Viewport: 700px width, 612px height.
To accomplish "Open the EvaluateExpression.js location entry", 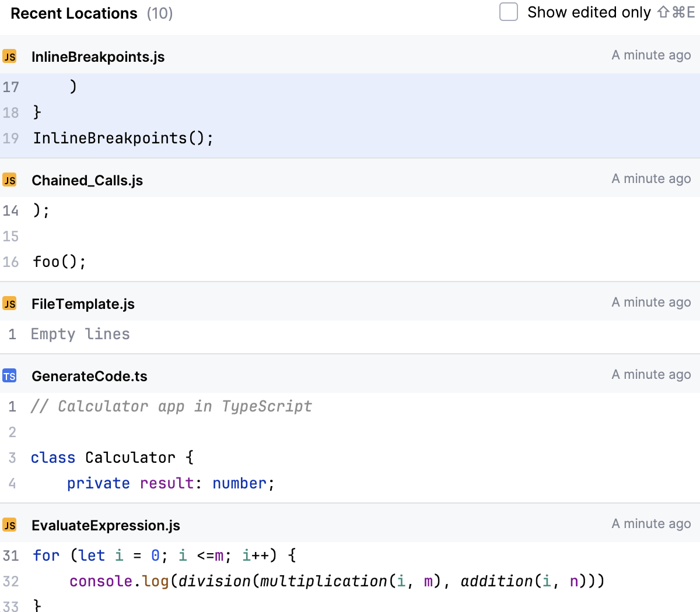I will click(x=106, y=526).
